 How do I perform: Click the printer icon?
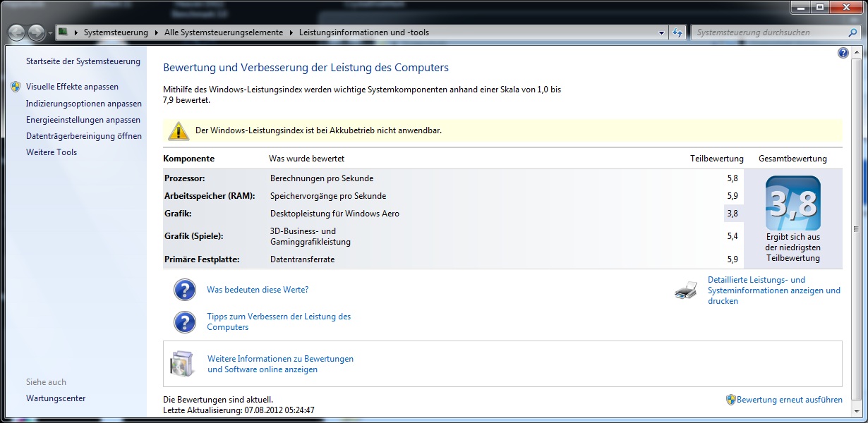pyautogui.click(x=686, y=290)
